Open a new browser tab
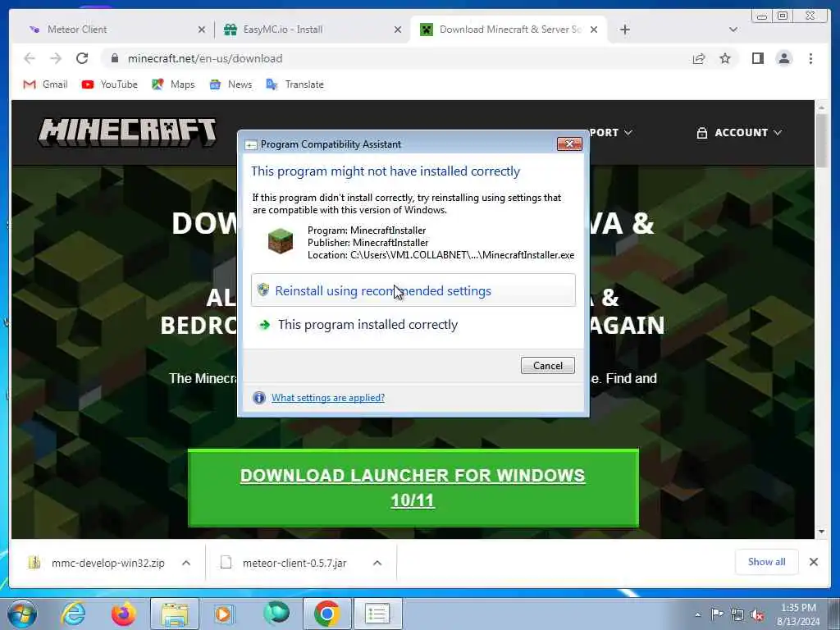The height and width of the screenshot is (630, 840). 624,30
